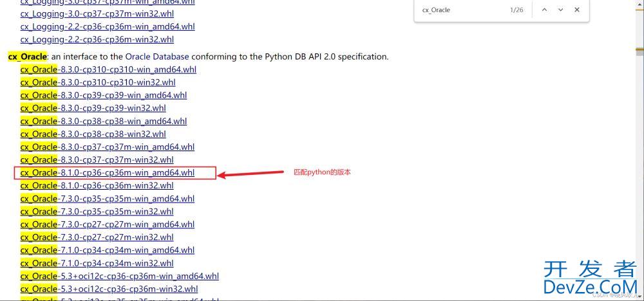The height and width of the screenshot is (301, 644).
Task: Download cx_Oracle-8.3.0-cp39-cp39-win_amd64.whl
Action: coord(104,95)
